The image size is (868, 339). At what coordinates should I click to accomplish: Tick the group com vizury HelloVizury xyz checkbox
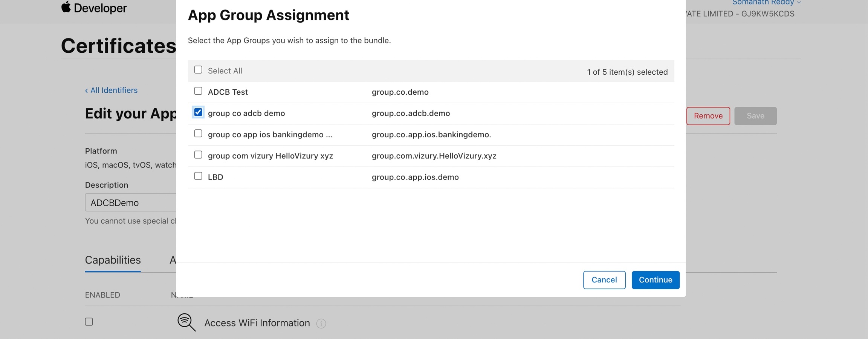[198, 155]
